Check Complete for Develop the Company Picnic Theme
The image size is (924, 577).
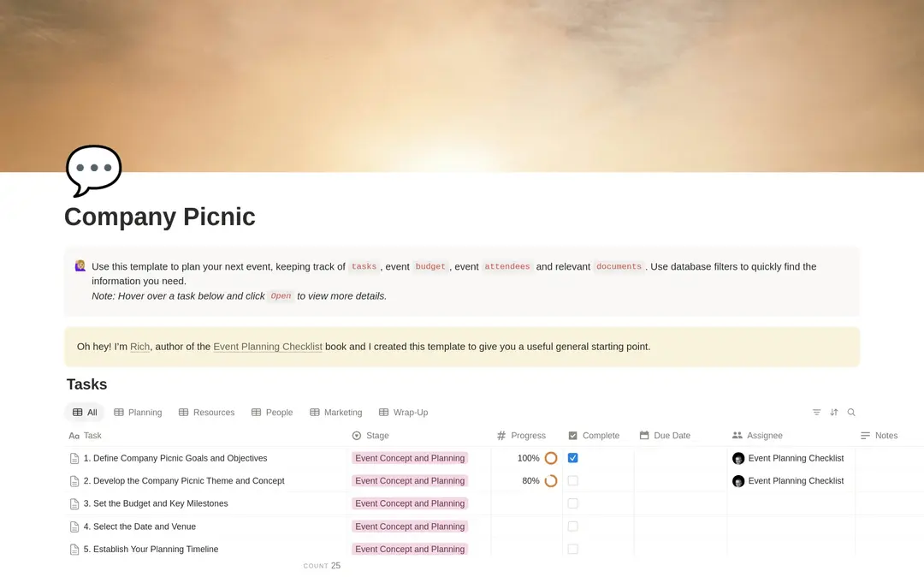pyautogui.click(x=572, y=481)
